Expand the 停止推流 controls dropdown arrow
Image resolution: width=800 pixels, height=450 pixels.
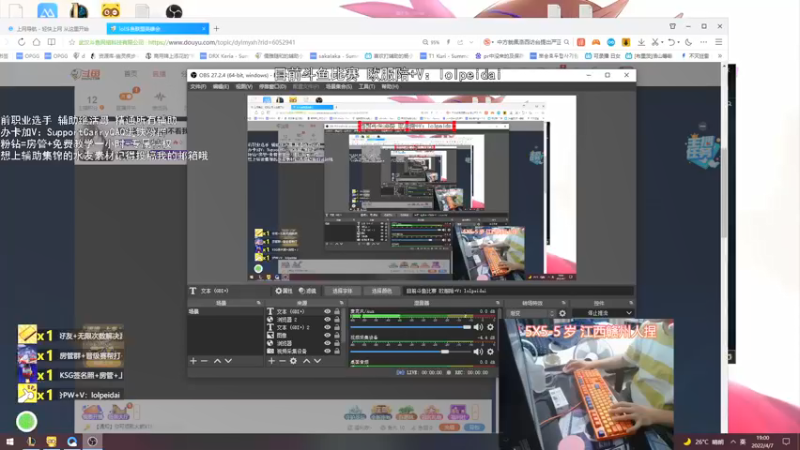(x=629, y=313)
